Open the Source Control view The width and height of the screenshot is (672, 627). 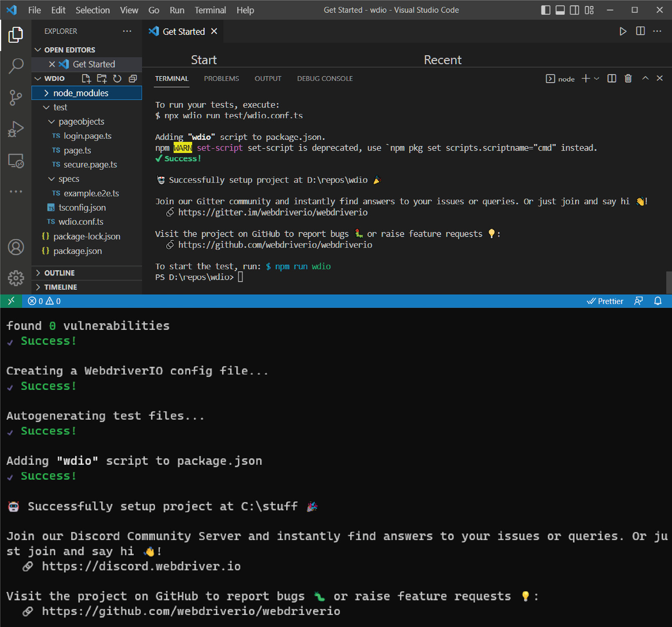click(x=16, y=98)
